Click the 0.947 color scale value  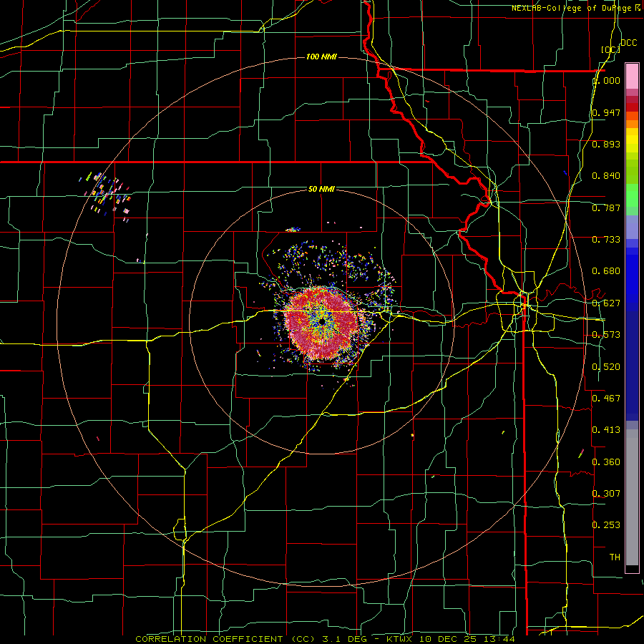[x=606, y=112]
